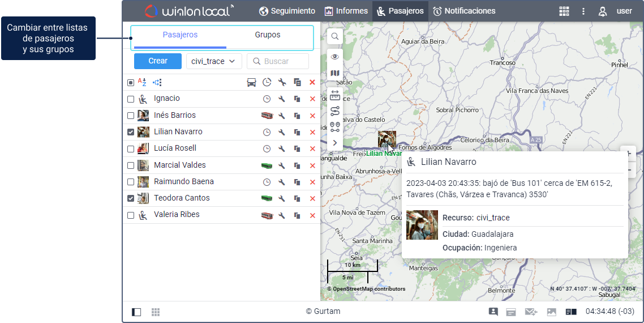Open the user account menu

(x=615, y=11)
